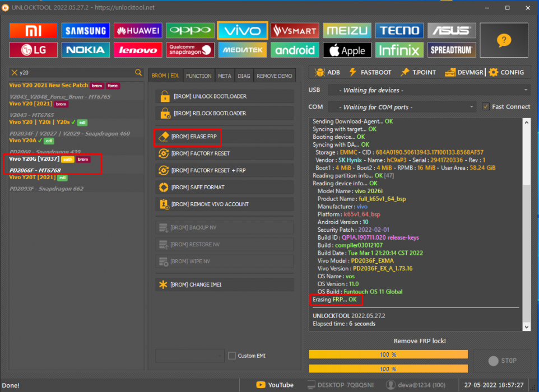Click [BROM] CHANGE IMEI
This screenshot has height=392, width=539.
[x=225, y=284]
